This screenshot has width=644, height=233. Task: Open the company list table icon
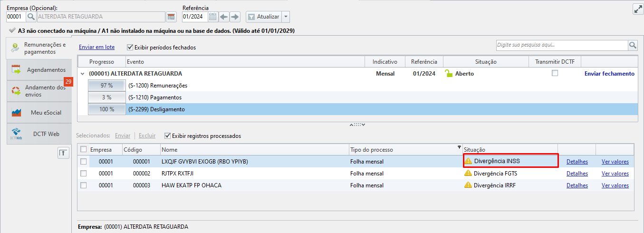pos(171,17)
